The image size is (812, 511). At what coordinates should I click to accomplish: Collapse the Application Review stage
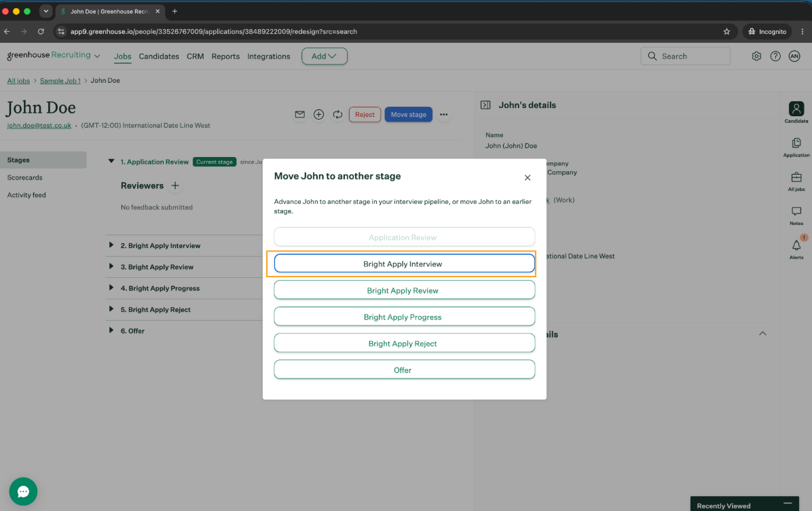click(111, 161)
